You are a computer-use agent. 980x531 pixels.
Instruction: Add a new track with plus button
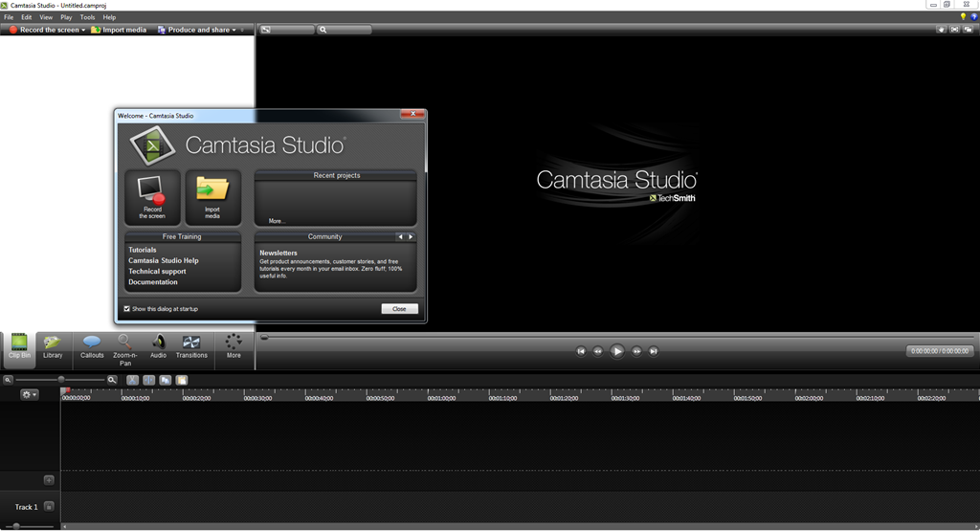click(x=49, y=480)
